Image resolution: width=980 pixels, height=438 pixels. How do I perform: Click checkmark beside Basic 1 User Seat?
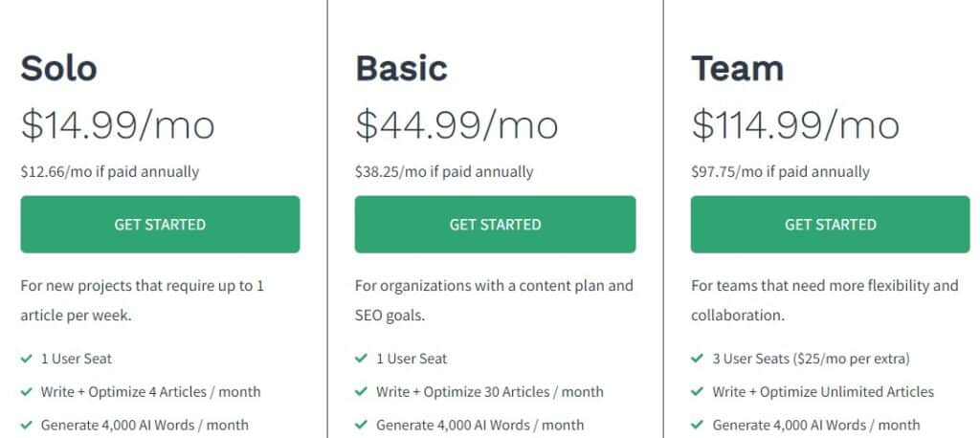coord(361,359)
